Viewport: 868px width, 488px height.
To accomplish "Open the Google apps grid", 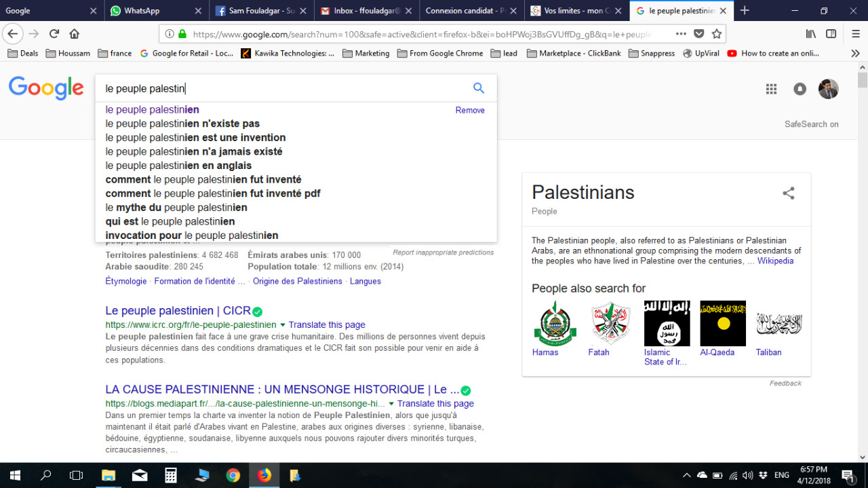I will pos(771,89).
